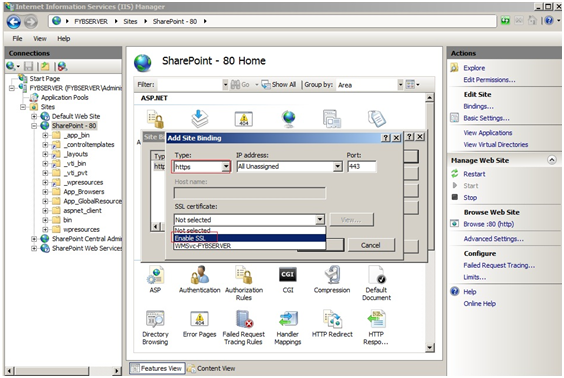Open the ASP feature icon

pos(155,279)
